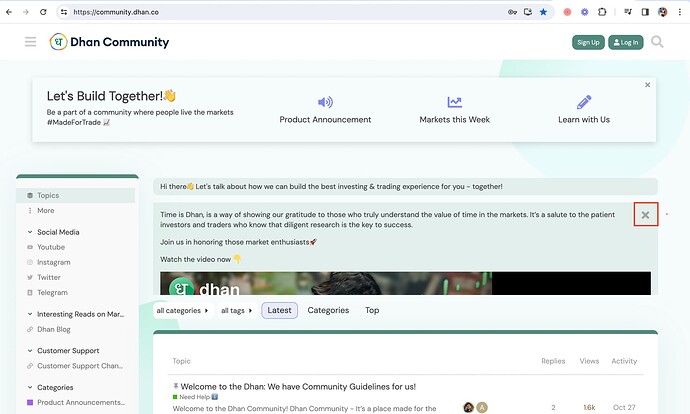The width and height of the screenshot is (690, 414).
Task: Open the Dhan Blog link
Action: (53, 329)
